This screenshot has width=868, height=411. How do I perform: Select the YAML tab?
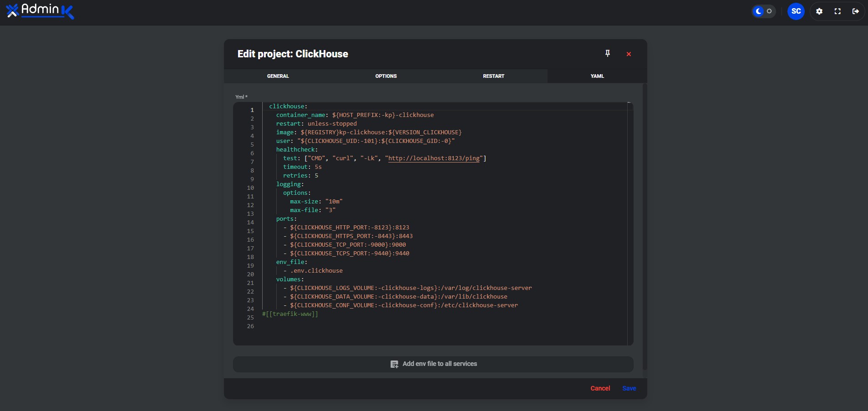(x=597, y=76)
